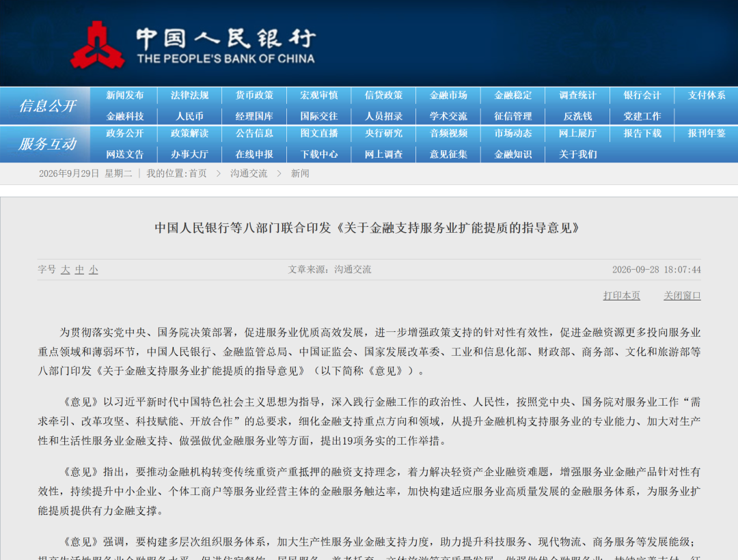Open 人员招录 page
This screenshot has height=560, width=738.
click(x=383, y=116)
